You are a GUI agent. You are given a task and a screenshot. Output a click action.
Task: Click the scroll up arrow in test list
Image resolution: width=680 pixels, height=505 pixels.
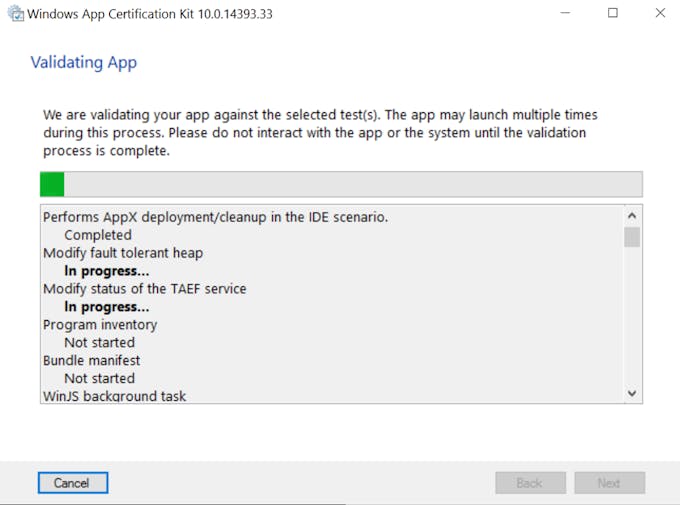click(x=632, y=215)
